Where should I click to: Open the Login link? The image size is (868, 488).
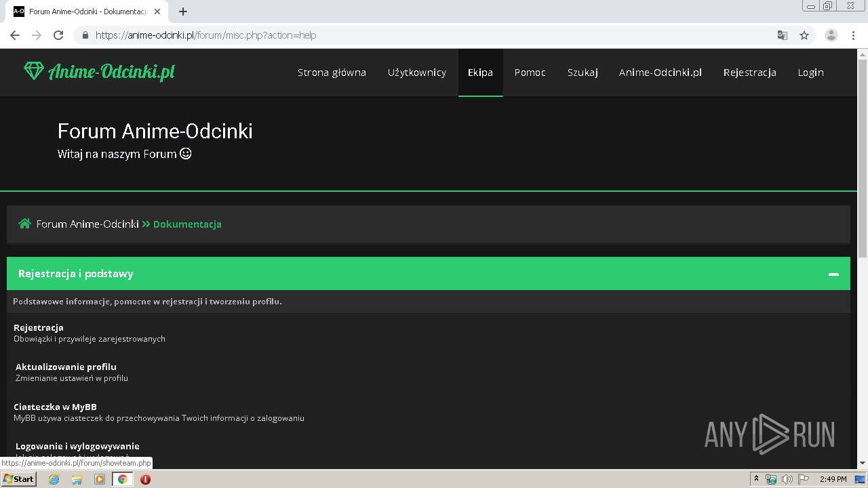(810, 73)
